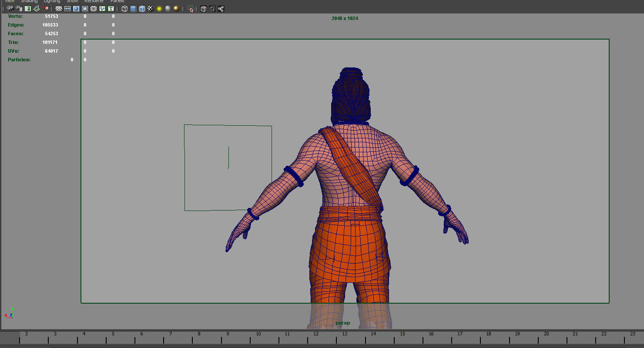Toggle the gate mask icon
Image resolution: width=644 pixels, height=348 pixels.
click(x=85, y=9)
